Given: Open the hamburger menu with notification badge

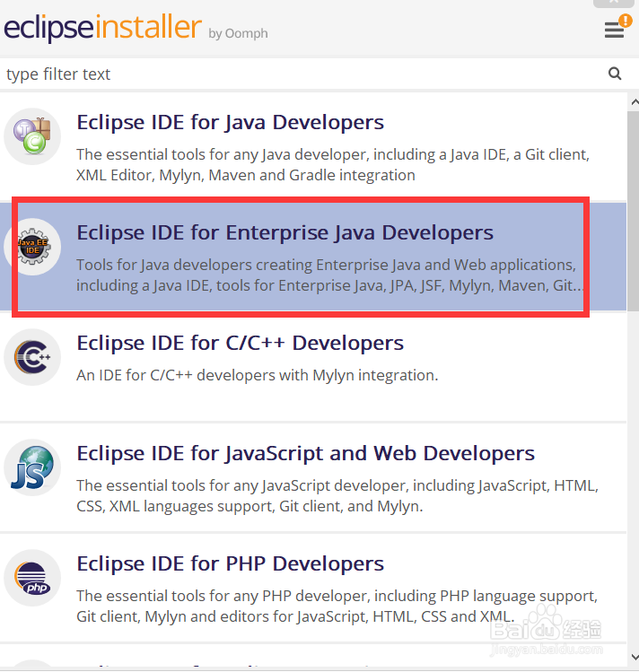Looking at the screenshot, I should pyautogui.click(x=617, y=27).
